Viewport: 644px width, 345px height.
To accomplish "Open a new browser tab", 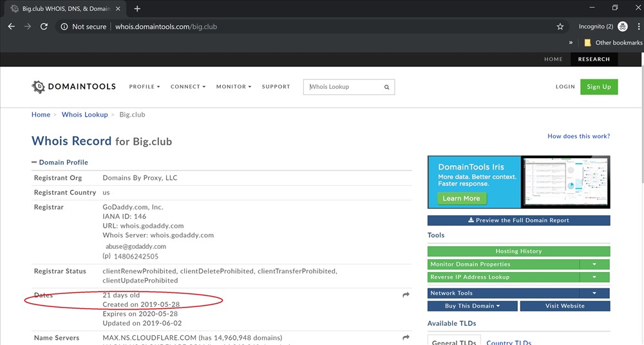I will [x=137, y=8].
